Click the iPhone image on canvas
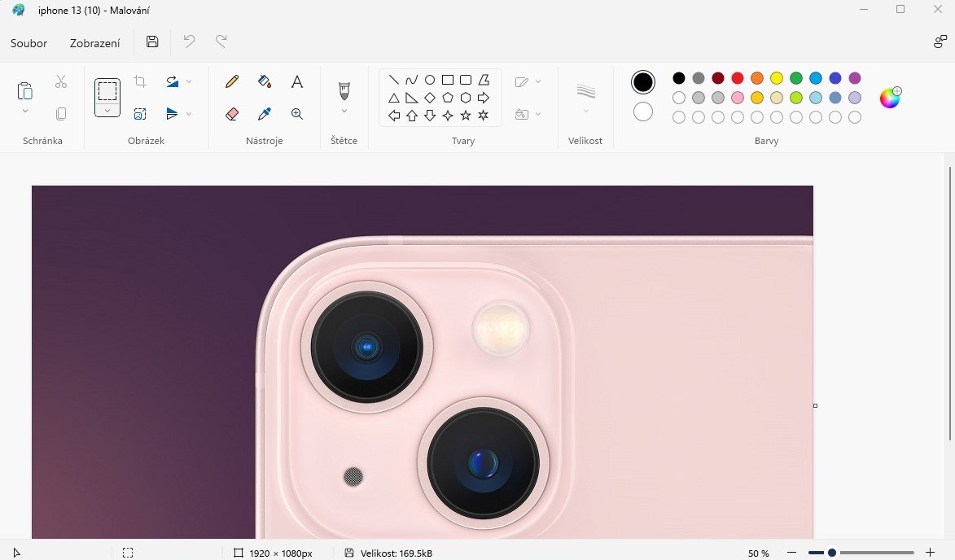955x560 pixels. [422, 361]
